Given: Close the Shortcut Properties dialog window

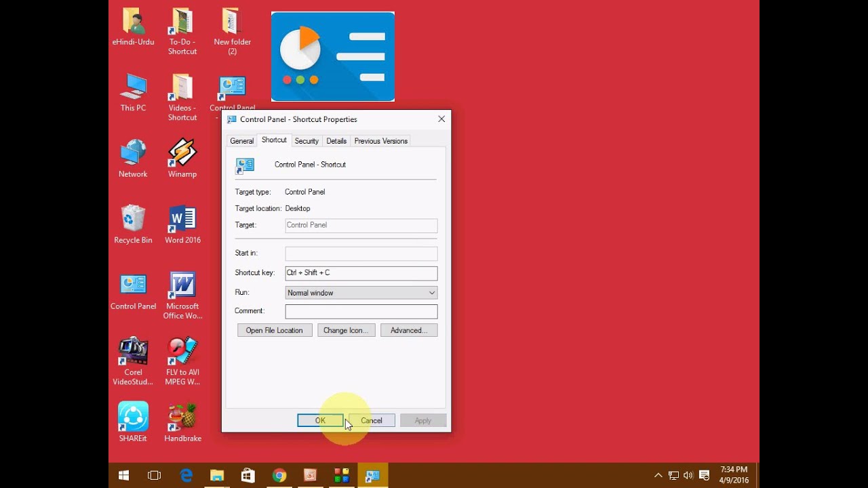Looking at the screenshot, I should pyautogui.click(x=441, y=119).
